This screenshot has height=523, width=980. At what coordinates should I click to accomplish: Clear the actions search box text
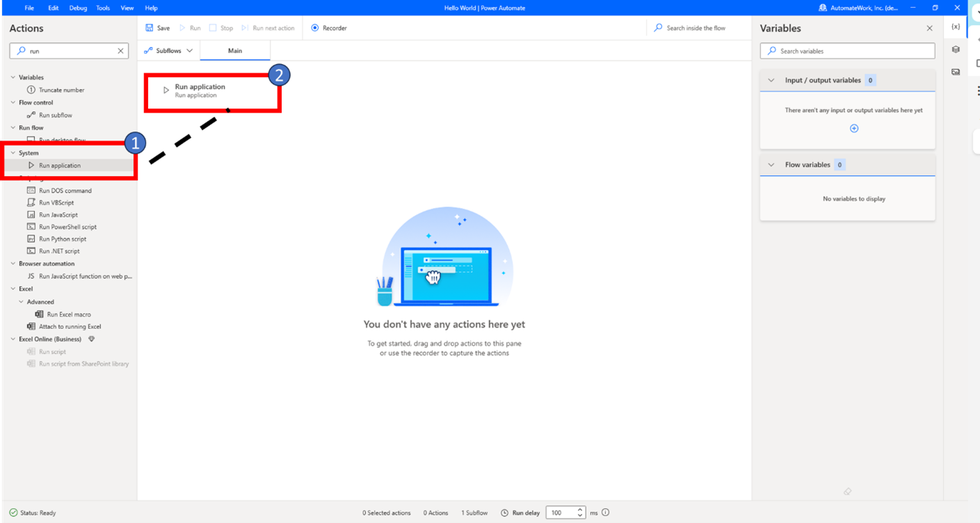[120, 51]
